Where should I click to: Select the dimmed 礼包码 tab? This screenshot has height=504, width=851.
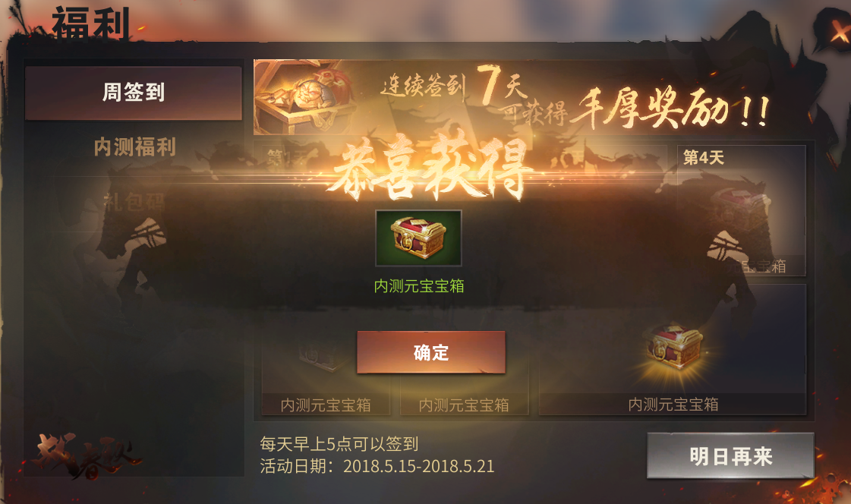[134, 203]
